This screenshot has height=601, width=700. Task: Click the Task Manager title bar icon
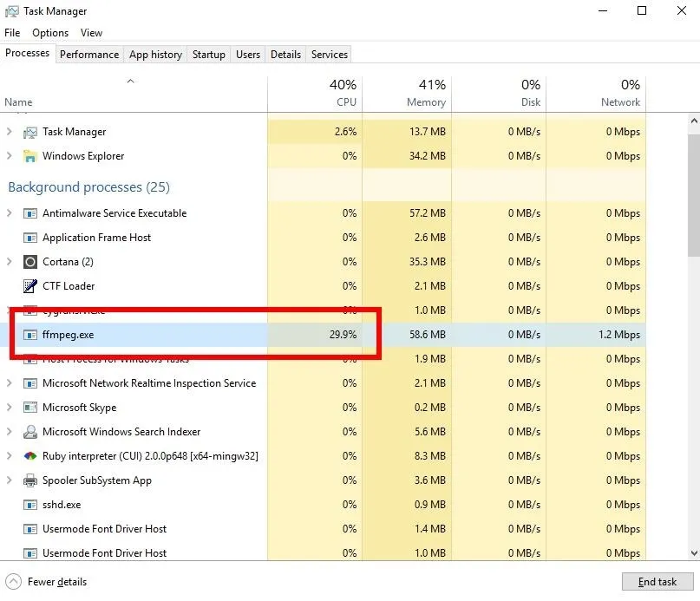coord(11,11)
